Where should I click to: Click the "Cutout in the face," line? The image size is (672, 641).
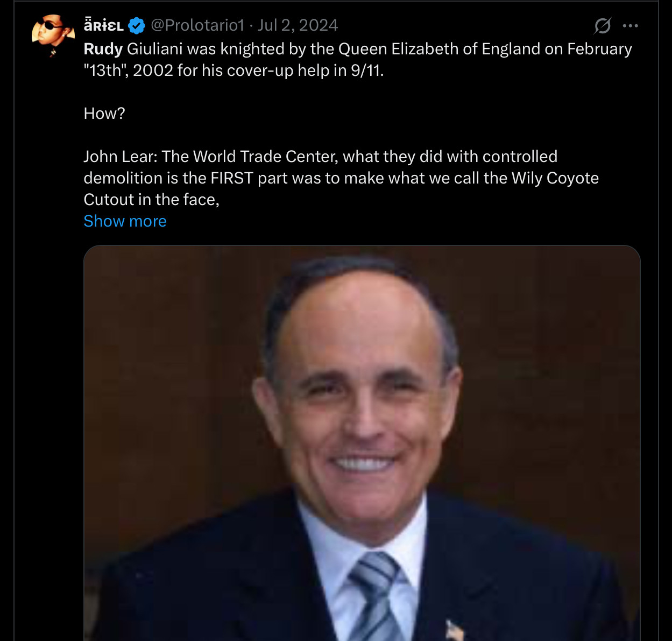point(151,200)
